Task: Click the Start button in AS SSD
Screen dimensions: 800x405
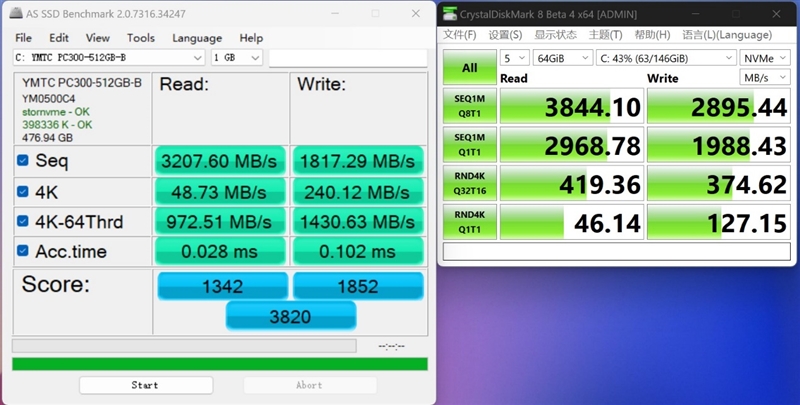Action: click(x=146, y=385)
